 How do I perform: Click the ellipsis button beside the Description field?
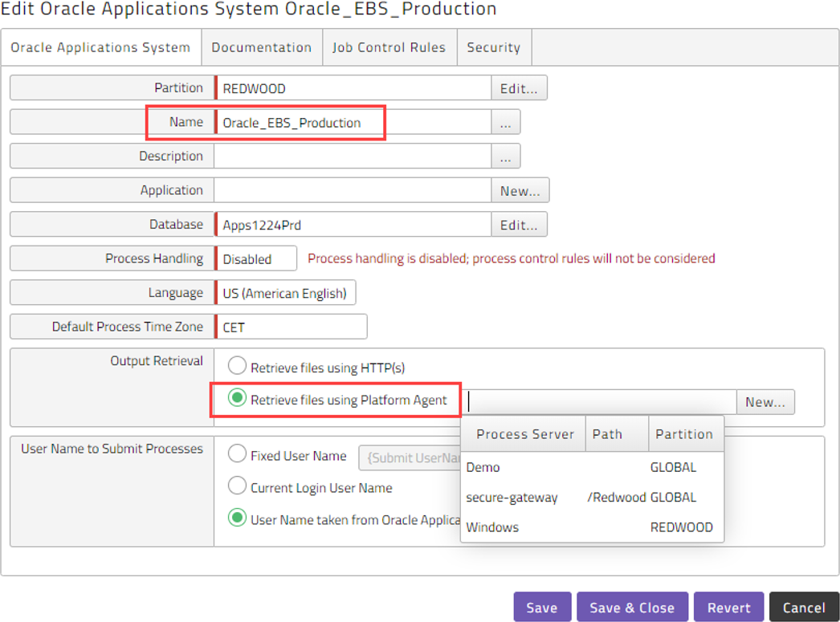point(505,157)
